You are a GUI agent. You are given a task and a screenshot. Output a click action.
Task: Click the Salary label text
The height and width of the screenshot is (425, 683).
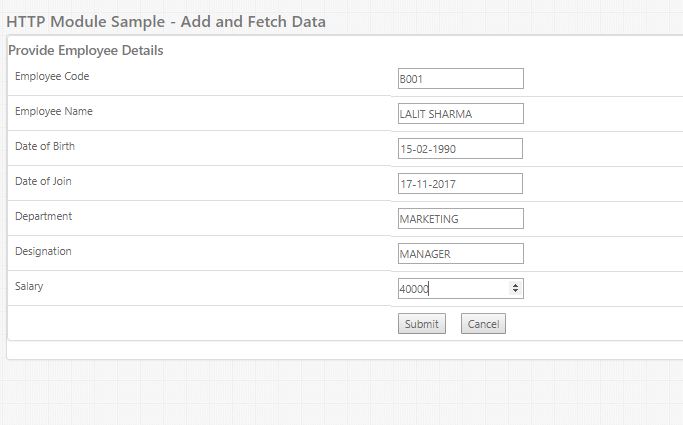pos(29,286)
